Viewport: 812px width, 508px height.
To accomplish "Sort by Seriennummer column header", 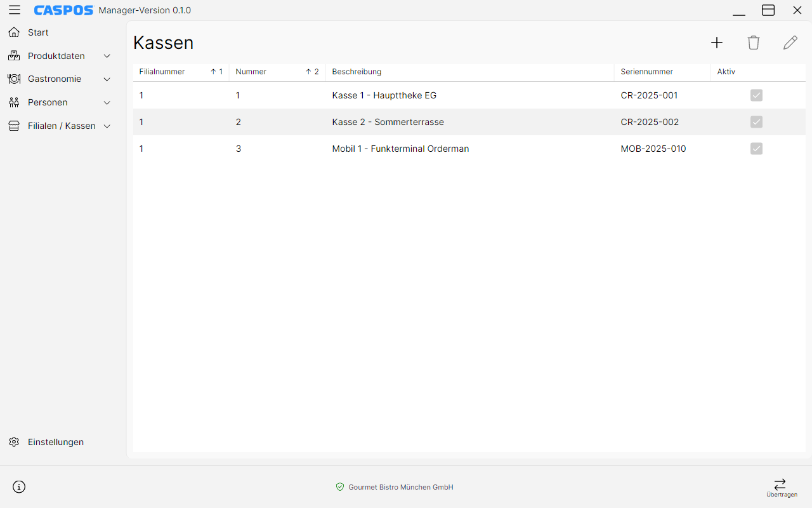I will point(662,72).
